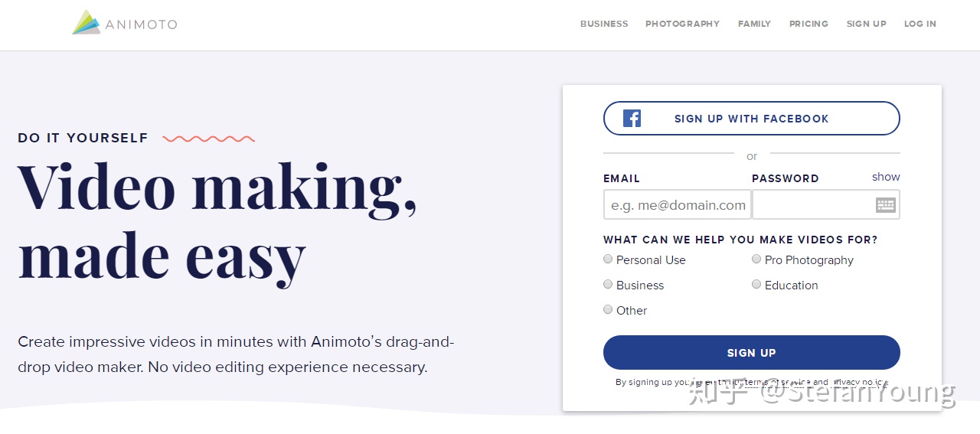Click Sign Up in top navigation

(866, 24)
